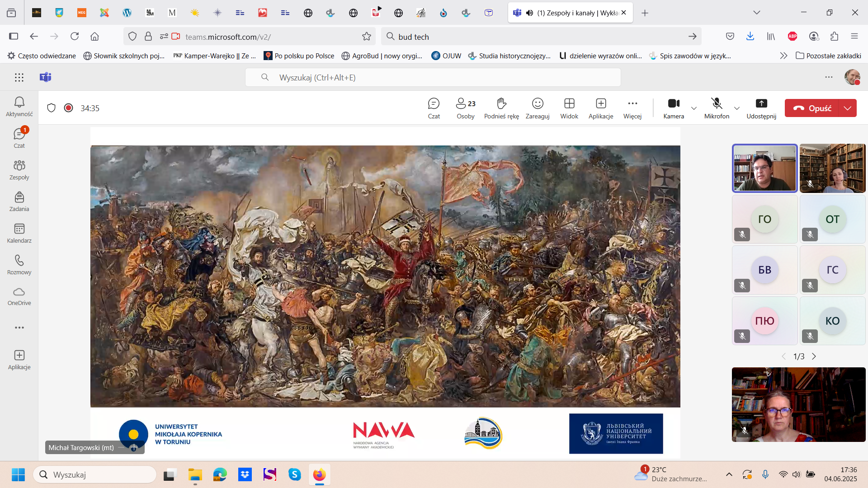Screen dimensions: 868x488
Task: Click the Teams search field Wyszukaj
Action: [x=433, y=78]
